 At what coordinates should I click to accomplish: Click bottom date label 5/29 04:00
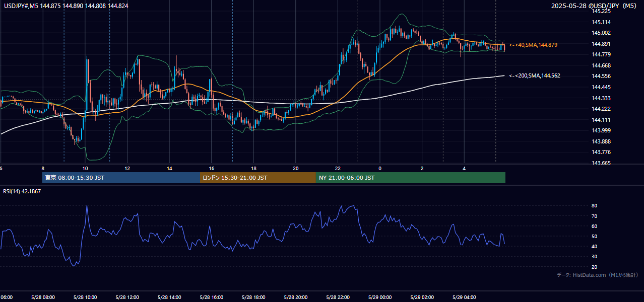pos(465,297)
